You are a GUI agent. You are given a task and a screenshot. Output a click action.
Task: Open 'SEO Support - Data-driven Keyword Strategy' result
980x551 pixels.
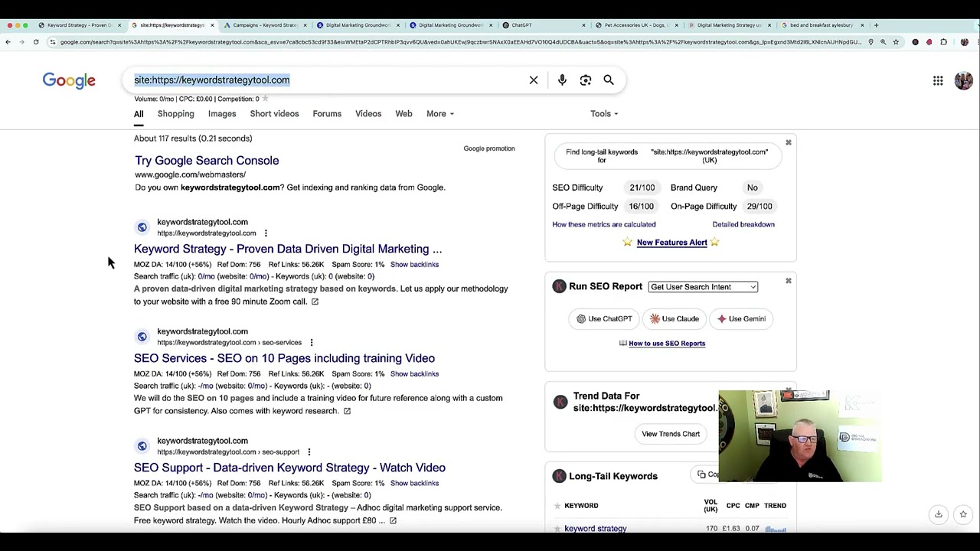click(x=289, y=468)
